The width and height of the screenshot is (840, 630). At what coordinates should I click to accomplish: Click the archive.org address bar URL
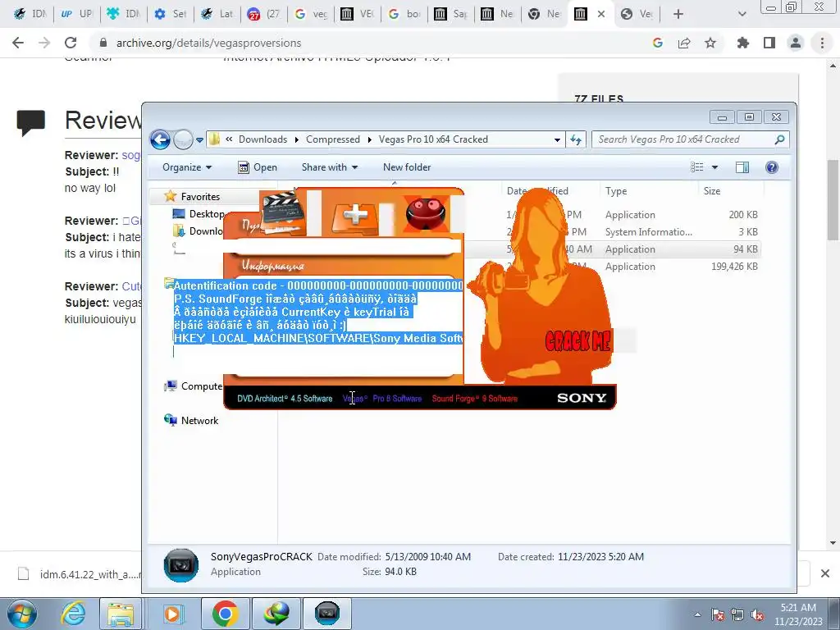208,43
